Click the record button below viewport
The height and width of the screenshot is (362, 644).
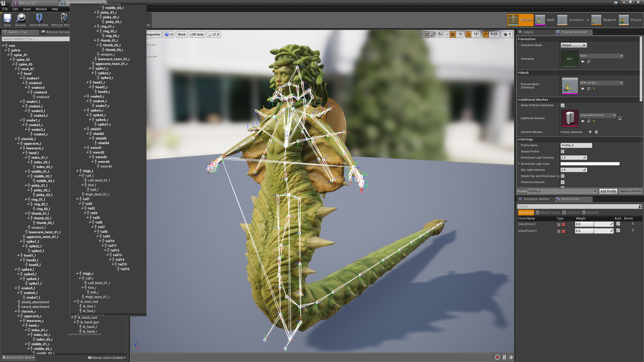(x=497, y=357)
